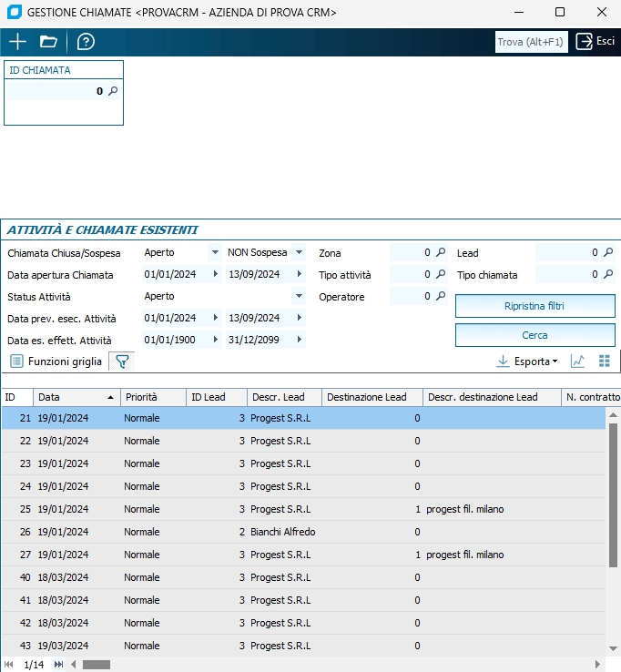Click the Cerca button
The width and height of the screenshot is (621, 672).
[x=534, y=335]
